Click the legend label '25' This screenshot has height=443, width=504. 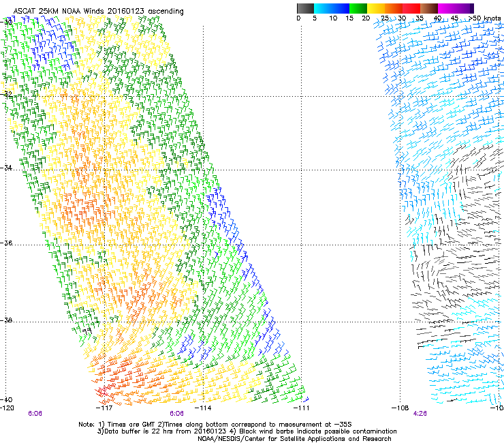click(x=384, y=18)
